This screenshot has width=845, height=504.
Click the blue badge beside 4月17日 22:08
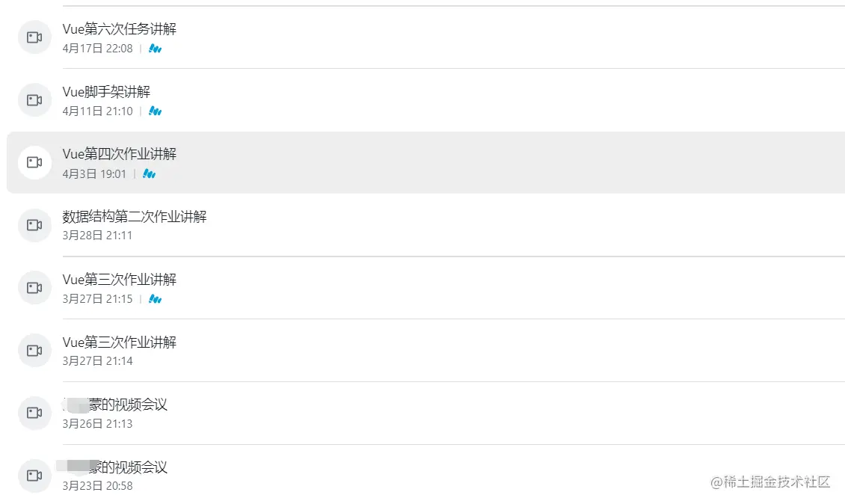click(x=156, y=49)
